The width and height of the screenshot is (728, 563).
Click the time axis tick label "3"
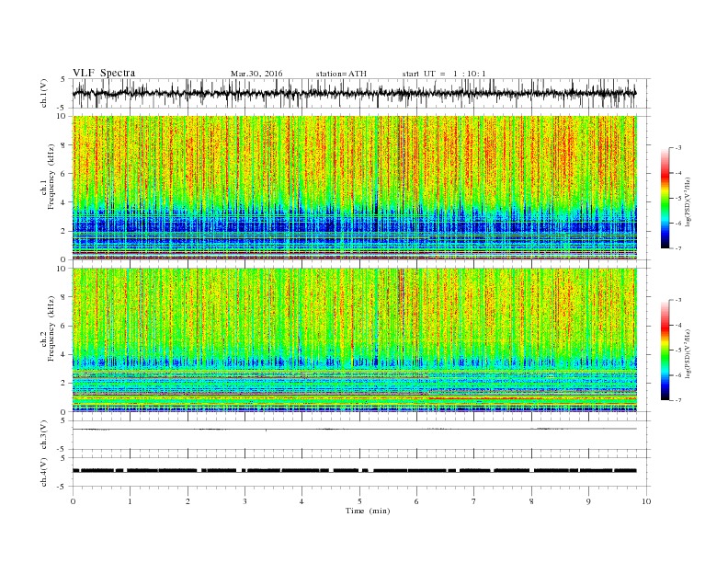pyautogui.click(x=245, y=501)
